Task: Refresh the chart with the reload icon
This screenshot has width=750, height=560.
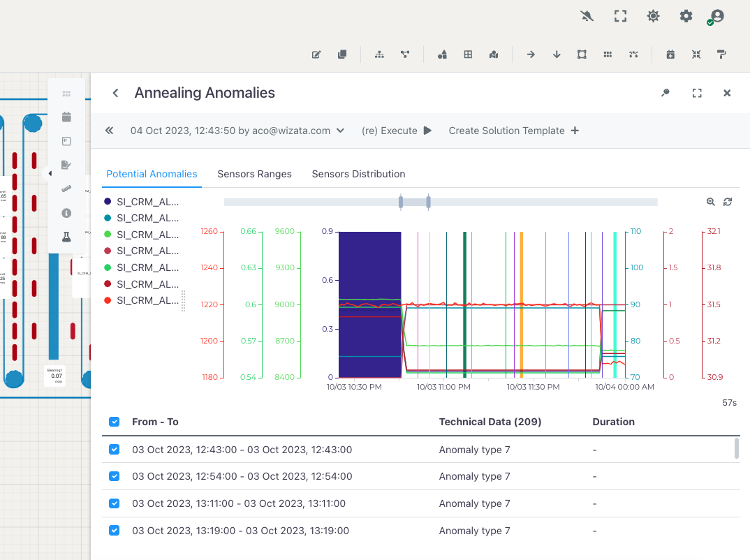Action: coord(728,202)
